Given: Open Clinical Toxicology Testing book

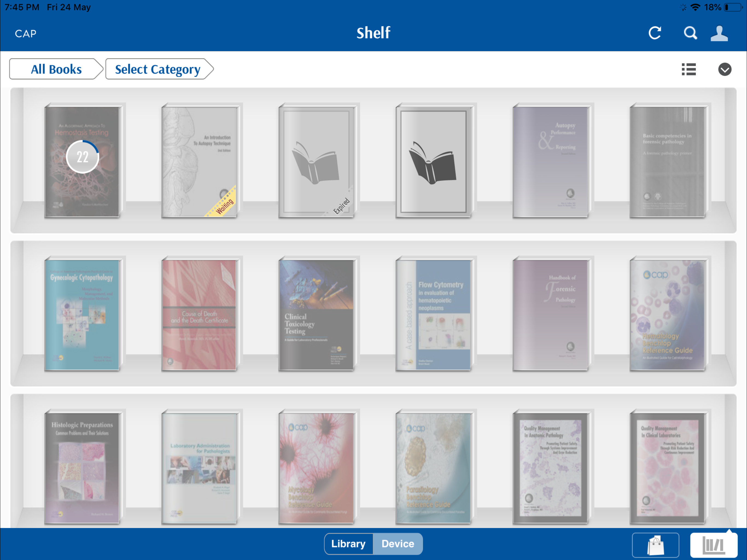Looking at the screenshot, I should 316,314.
